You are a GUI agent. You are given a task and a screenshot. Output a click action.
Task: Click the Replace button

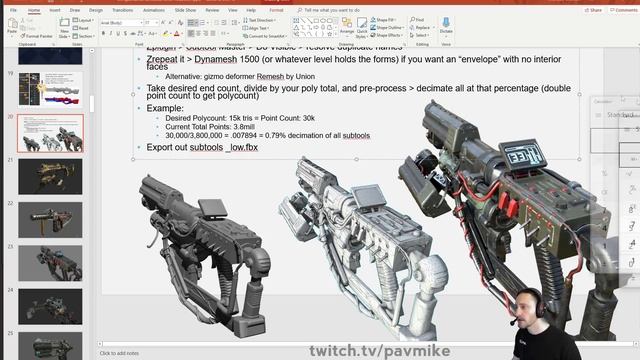(420, 28)
